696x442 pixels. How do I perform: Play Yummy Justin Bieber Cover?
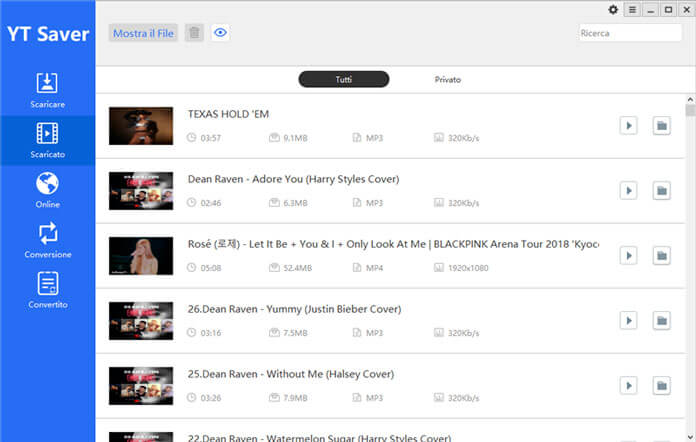628,320
